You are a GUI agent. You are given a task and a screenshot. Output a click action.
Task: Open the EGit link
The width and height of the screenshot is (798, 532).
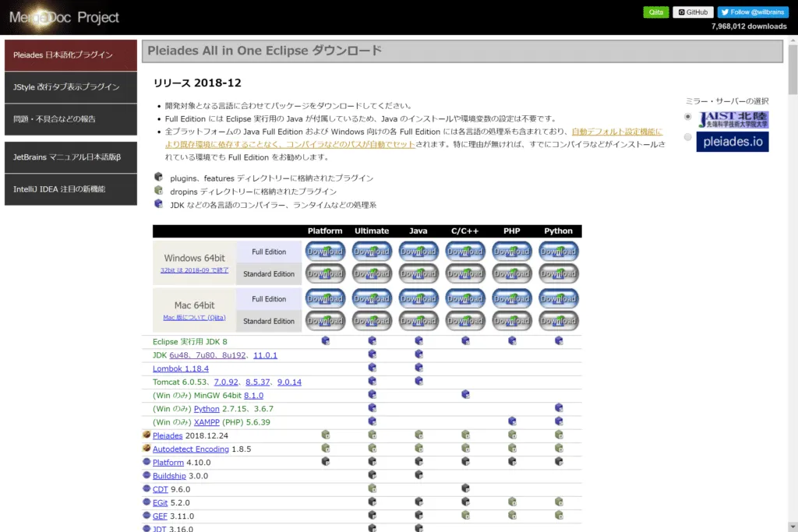tap(160, 502)
